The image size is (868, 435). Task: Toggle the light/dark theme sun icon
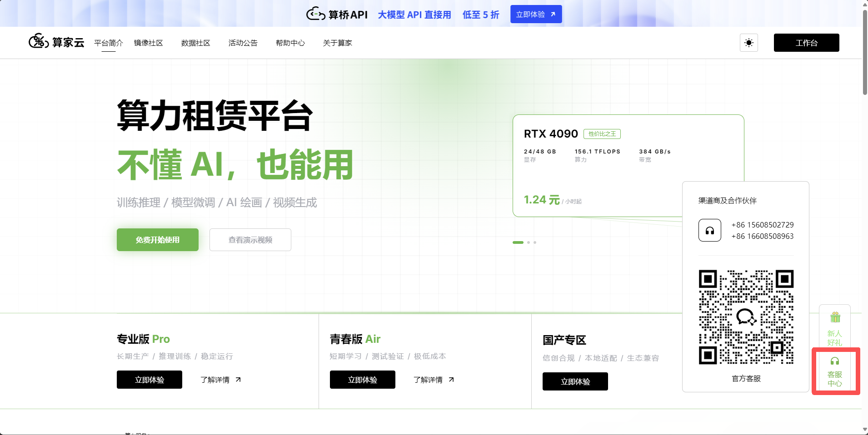click(749, 43)
